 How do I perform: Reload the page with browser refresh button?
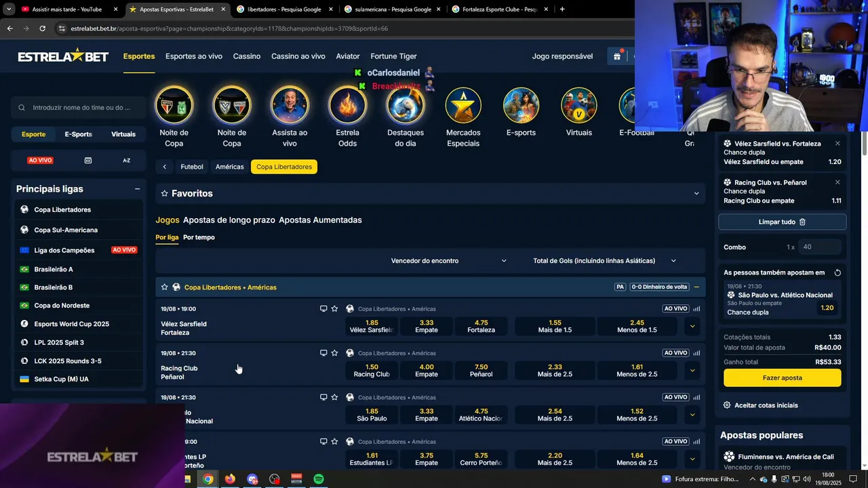coord(42,28)
